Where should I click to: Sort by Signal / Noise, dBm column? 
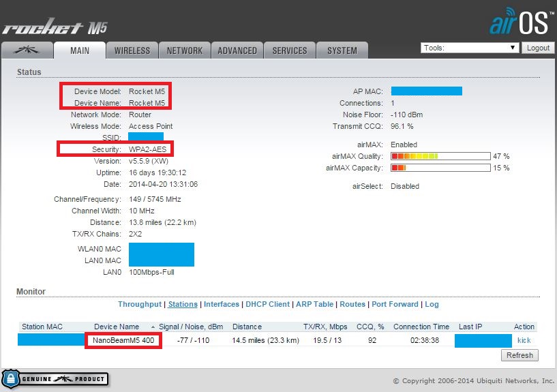pos(191,327)
